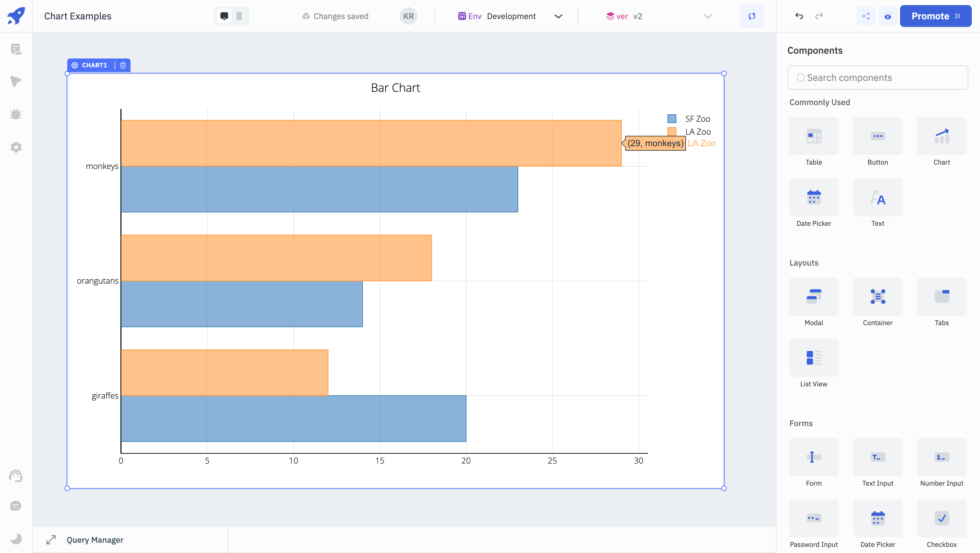Open the share app icon
Image resolution: width=980 pixels, height=553 pixels.
coord(866,16)
